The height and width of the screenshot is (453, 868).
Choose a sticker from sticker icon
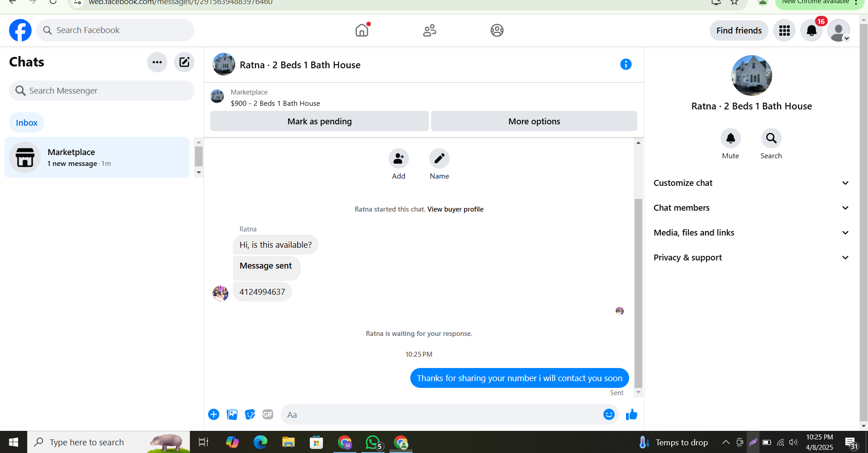250,415
